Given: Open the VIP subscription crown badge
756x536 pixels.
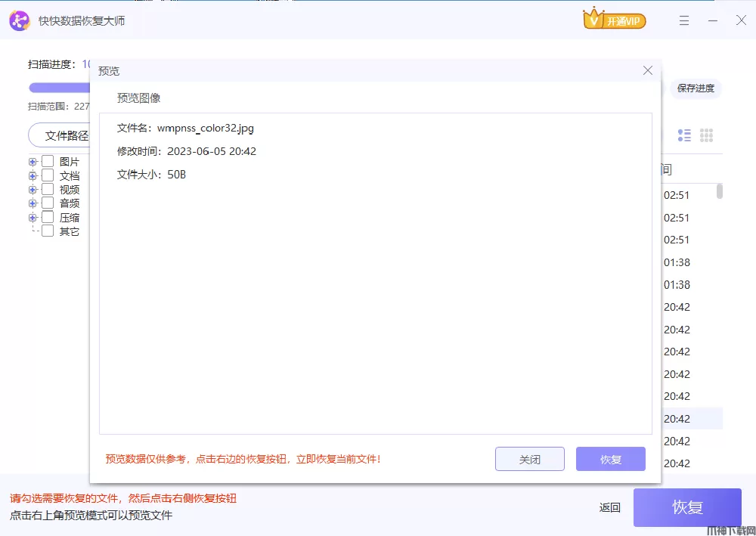Looking at the screenshot, I should click(x=614, y=20).
